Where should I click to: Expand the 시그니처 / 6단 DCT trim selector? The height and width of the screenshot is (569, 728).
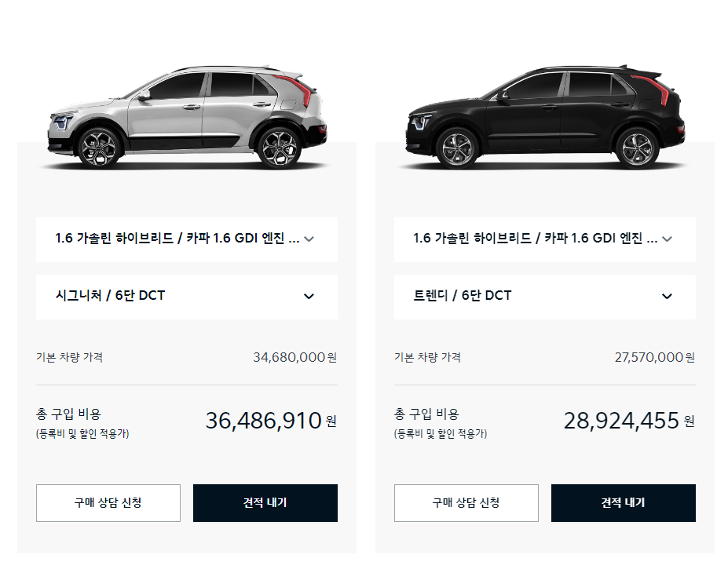186,296
